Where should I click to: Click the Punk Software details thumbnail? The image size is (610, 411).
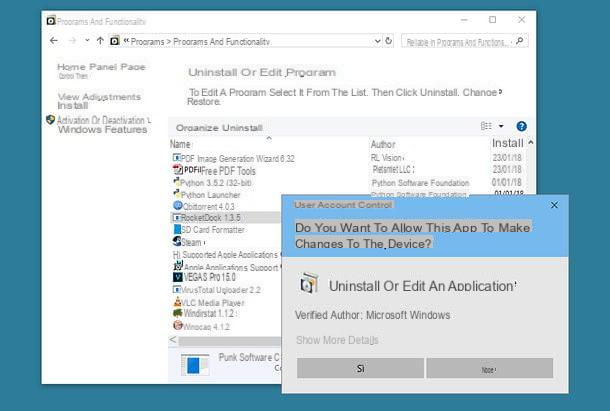[195, 365]
